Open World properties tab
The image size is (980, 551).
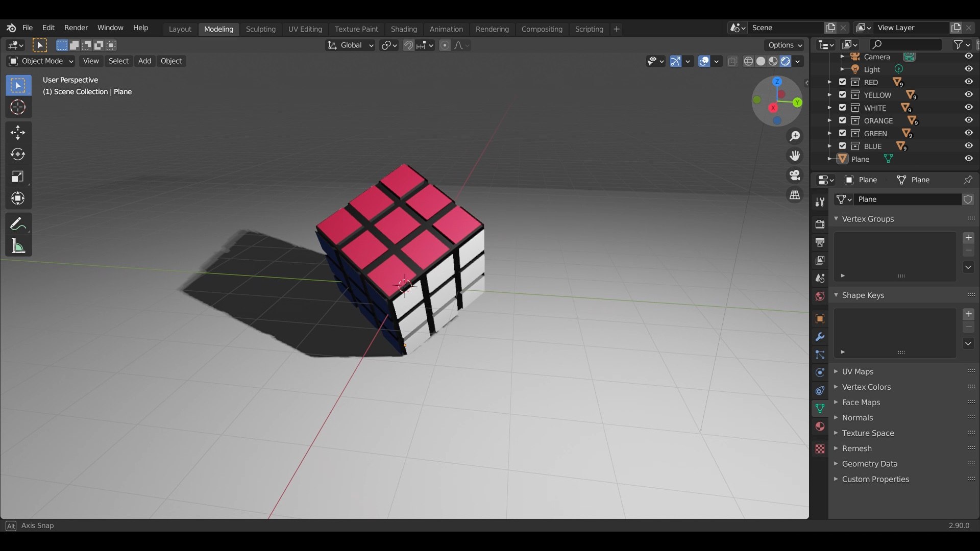[820, 296]
